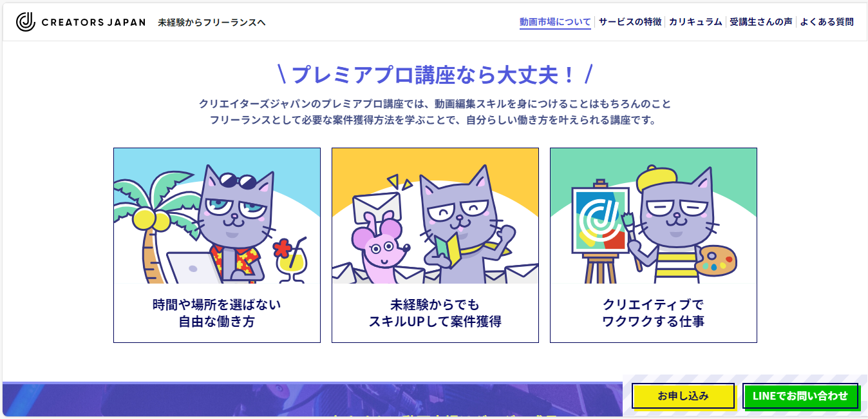
Task: Select 受講生さんの声 in the navigation
Action: [x=761, y=22]
